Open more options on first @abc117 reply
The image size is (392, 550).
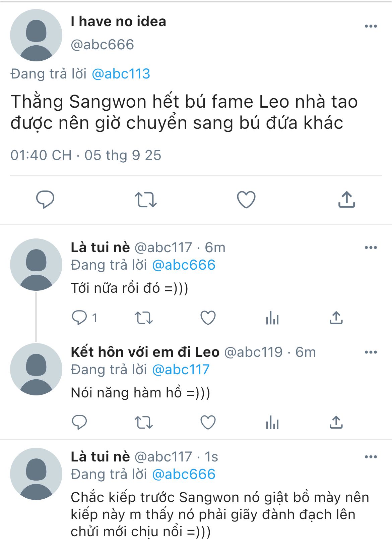371,248
